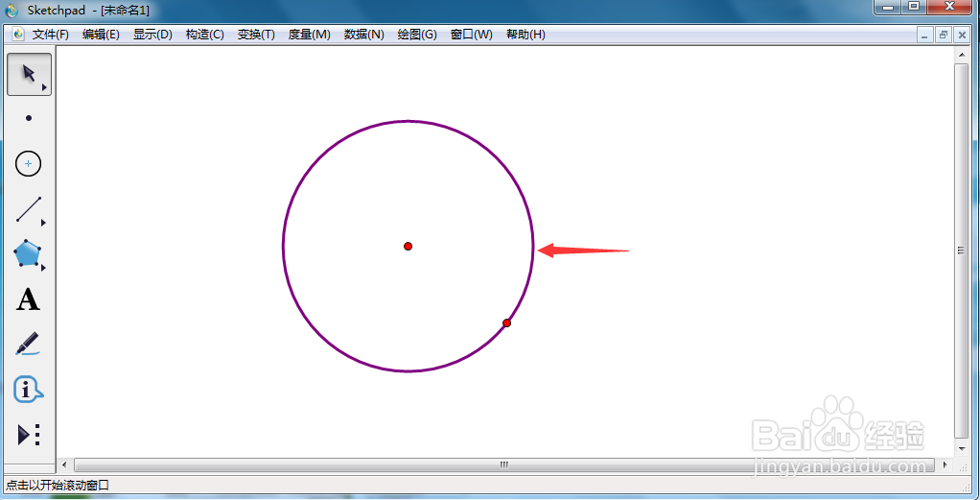Open the 编辑(E) menu
Viewport: 980px width, 500px height.
click(101, 35)
